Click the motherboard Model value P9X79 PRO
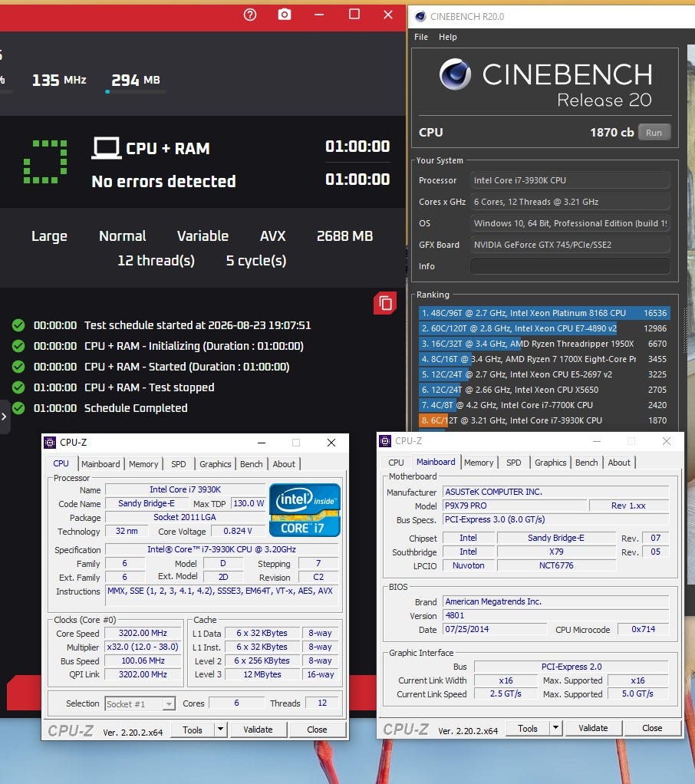 (x=515, y=506)
